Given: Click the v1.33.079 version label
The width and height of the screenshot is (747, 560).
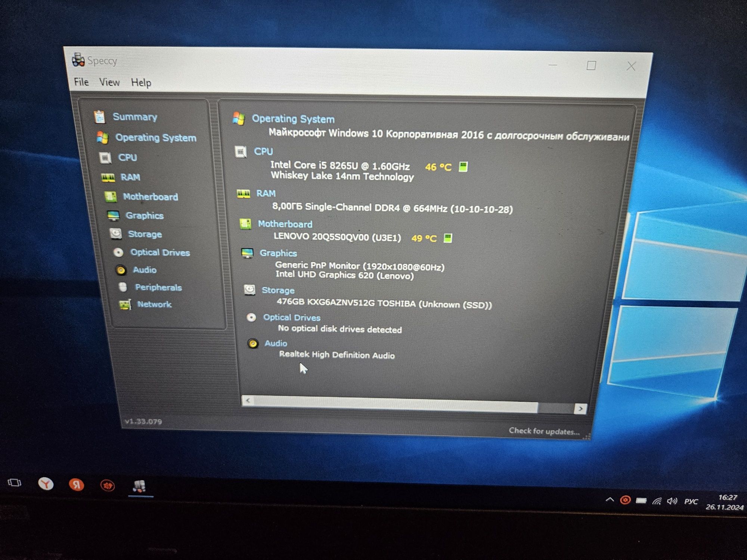Looking at the screenshot, I should point(143,421).
